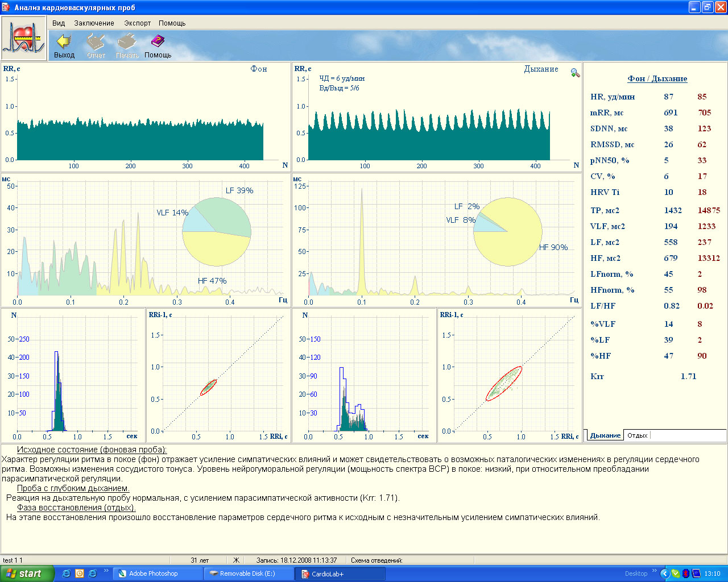Open the Экспорт menu
The height and width of the screenshot is (582, 728).
click(138, 23)
